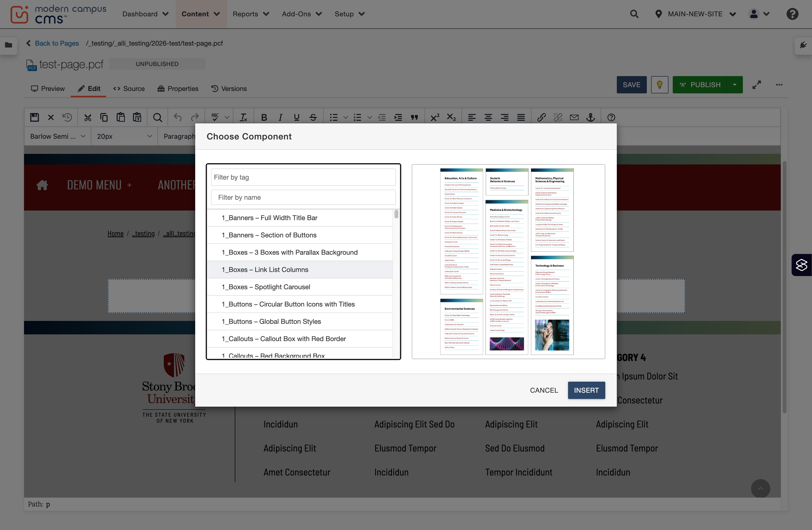Open the Dashboard dropdown menu
The image size is (812, 530).
pos(145,14)
